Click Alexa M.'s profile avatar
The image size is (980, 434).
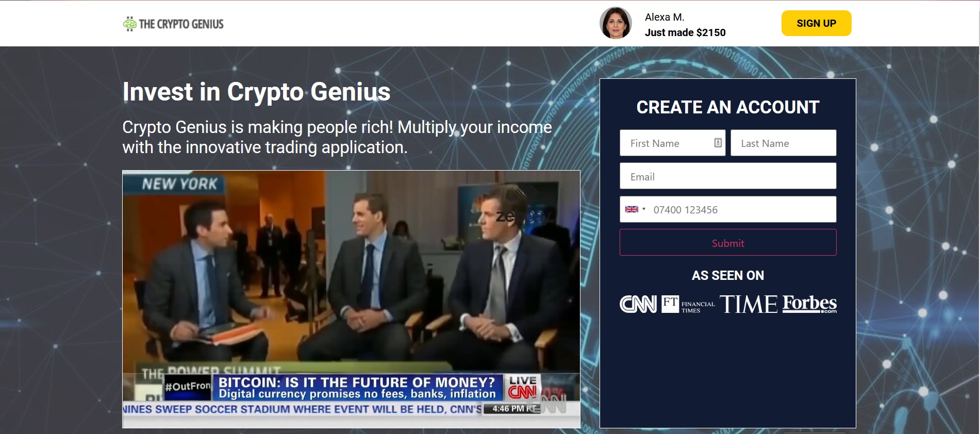click(616, 23)
